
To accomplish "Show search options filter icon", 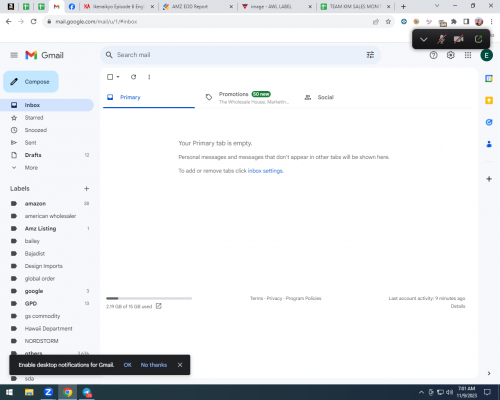I will point(370,55).
